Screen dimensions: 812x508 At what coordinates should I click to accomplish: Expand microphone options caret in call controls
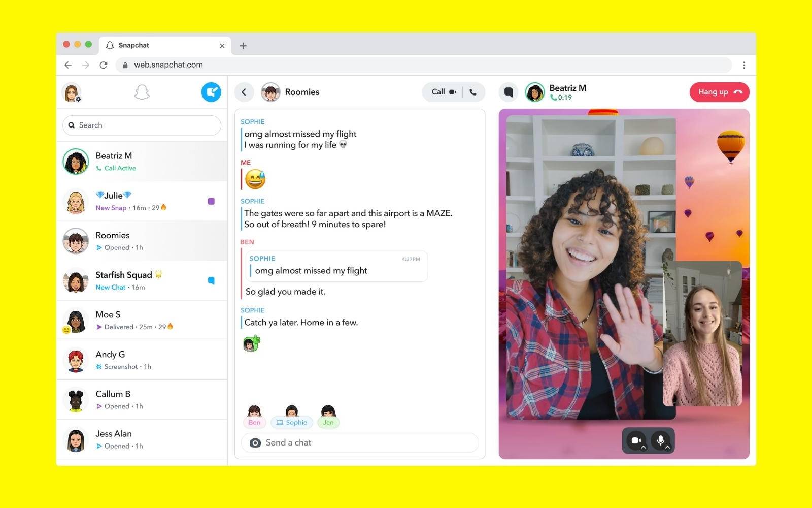pos(668,448)
